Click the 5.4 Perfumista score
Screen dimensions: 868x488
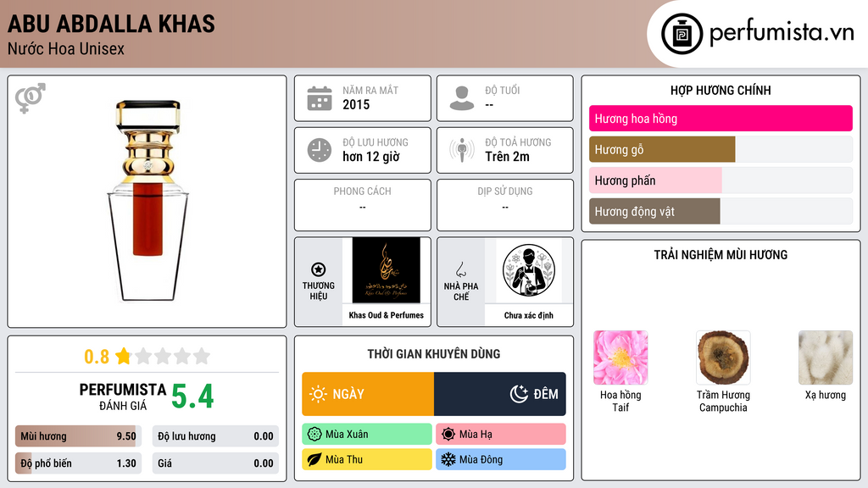pyautogui.click(x=192, y=396)
